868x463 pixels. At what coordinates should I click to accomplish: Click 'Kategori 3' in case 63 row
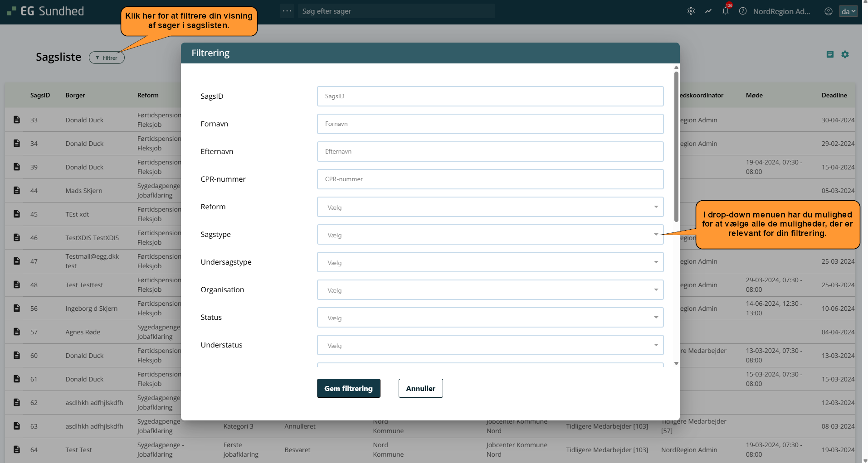(x=238, y=426)
